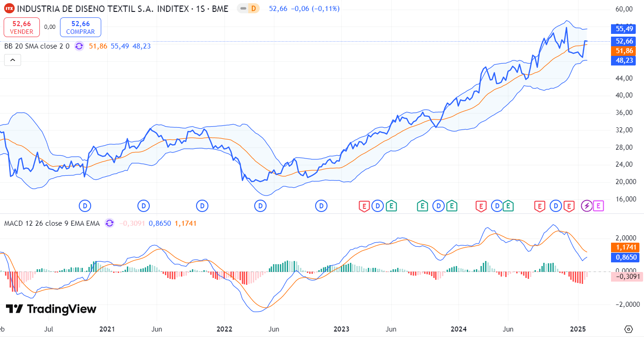Click the dividend D marker between two red E markers
Viewport: 644px width, 337px height.
click(556, 206)
